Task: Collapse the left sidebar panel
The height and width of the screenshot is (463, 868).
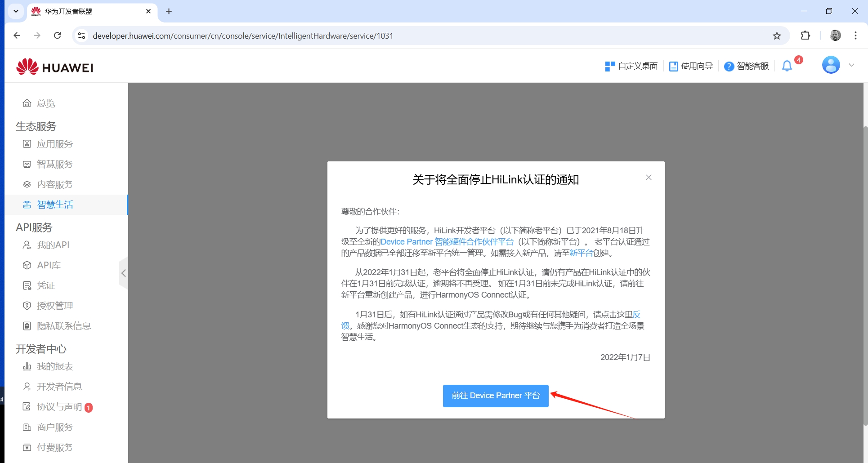Action: 124,273
